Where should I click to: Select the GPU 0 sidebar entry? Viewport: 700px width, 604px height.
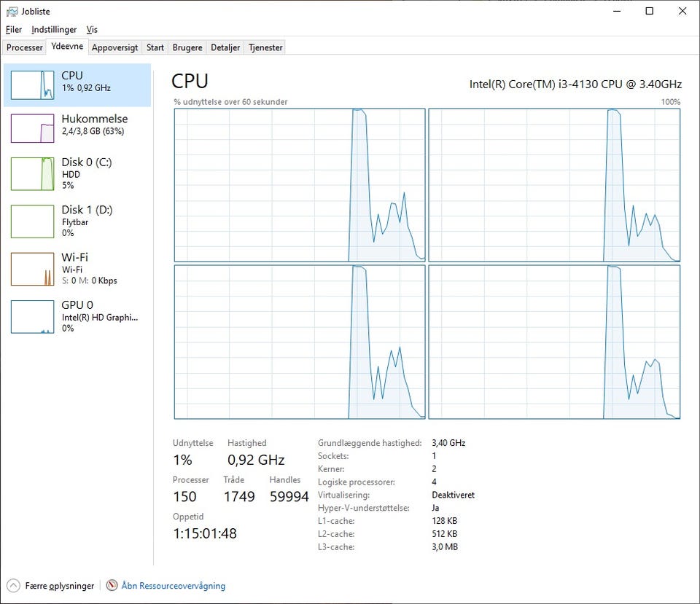(77, 317)
